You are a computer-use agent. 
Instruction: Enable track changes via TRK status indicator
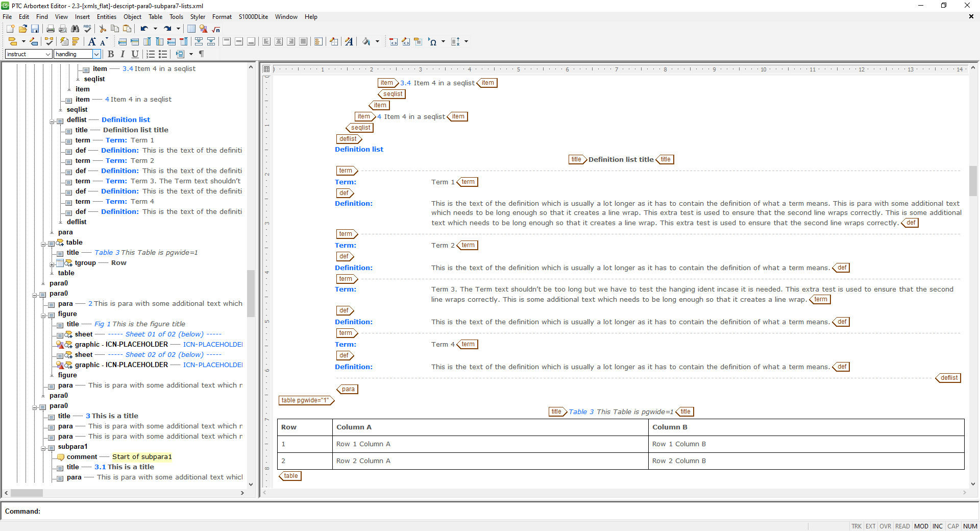tap(856, 526)
